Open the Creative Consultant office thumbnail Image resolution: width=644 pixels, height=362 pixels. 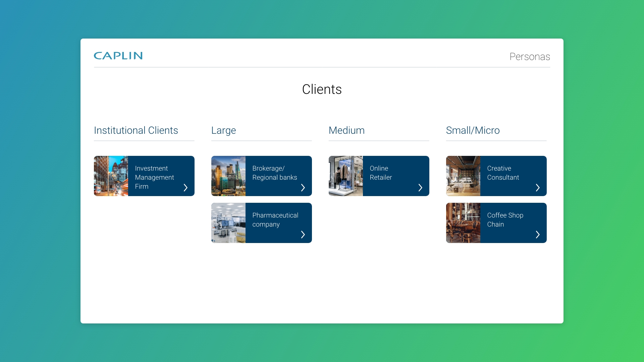(463, 176)
